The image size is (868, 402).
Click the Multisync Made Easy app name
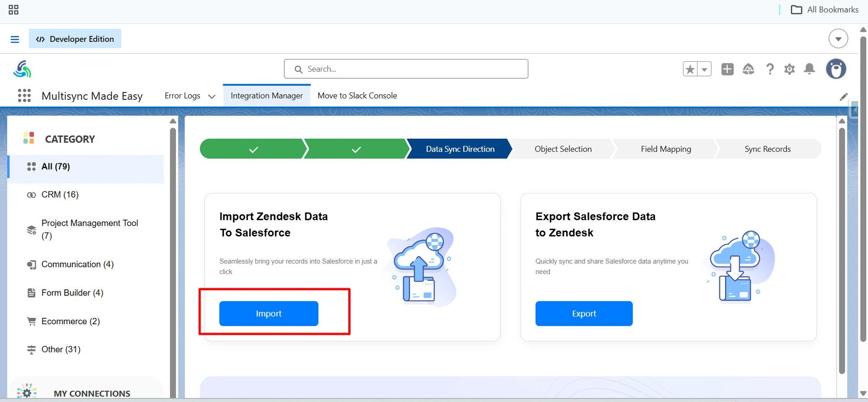(92, 96)
